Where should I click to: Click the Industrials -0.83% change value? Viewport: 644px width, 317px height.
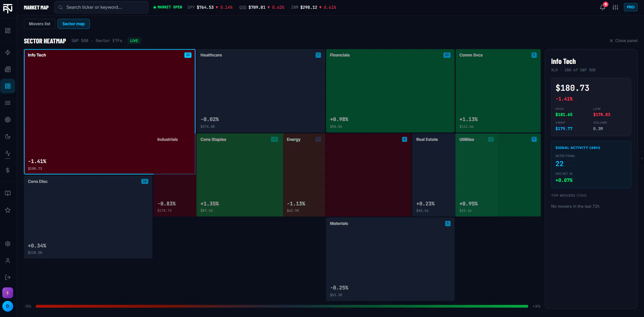(x=167, y=204)
